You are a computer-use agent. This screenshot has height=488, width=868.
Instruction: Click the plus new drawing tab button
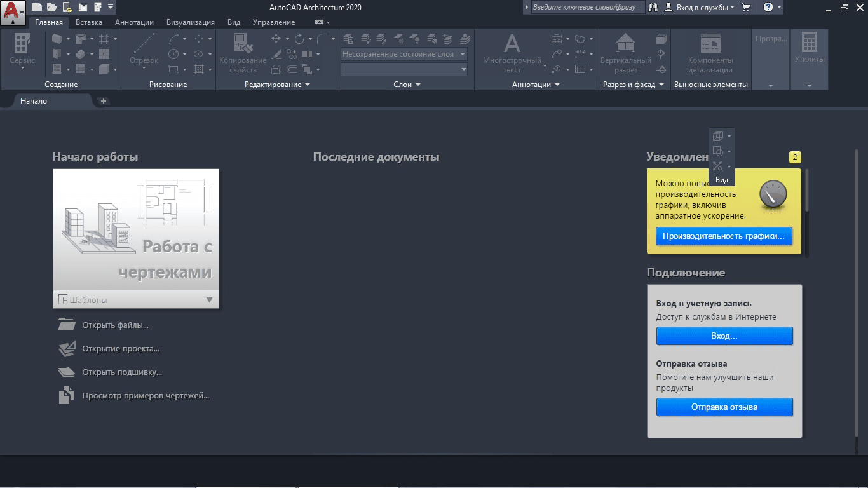point(104,101)
